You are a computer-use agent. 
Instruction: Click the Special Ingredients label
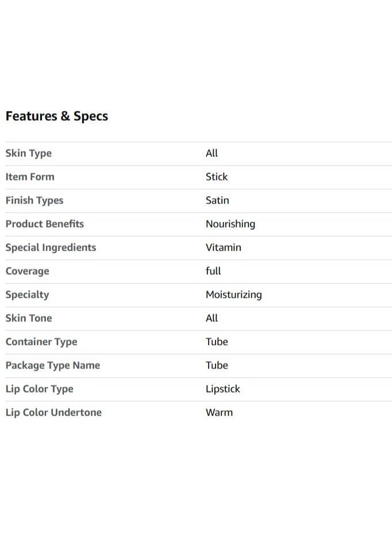click(x=51, y=248)
